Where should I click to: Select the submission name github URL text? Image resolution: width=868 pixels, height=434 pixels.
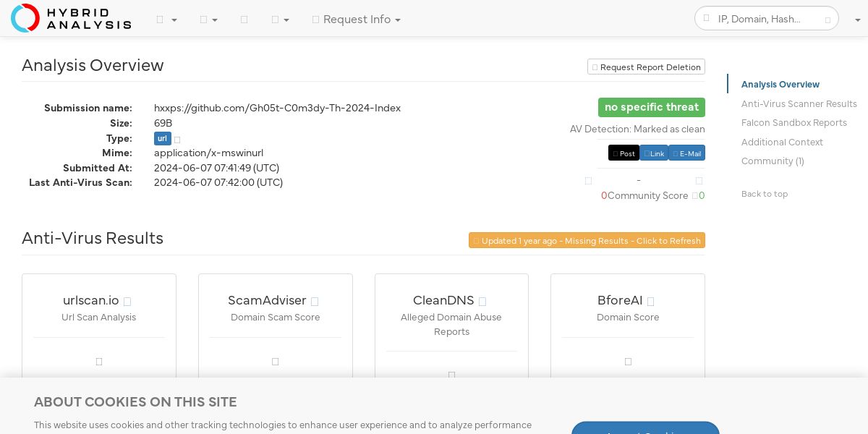(x=277, y=108)
